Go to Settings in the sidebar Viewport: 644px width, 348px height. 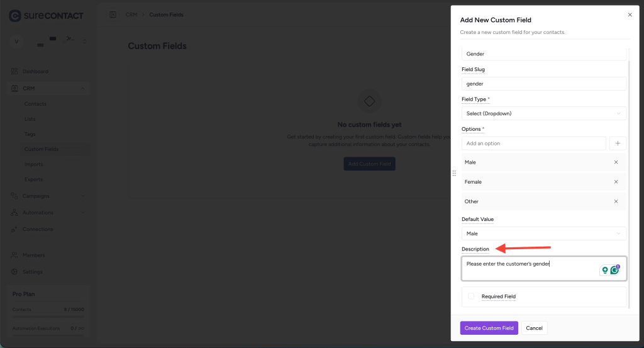pos(33,272)
